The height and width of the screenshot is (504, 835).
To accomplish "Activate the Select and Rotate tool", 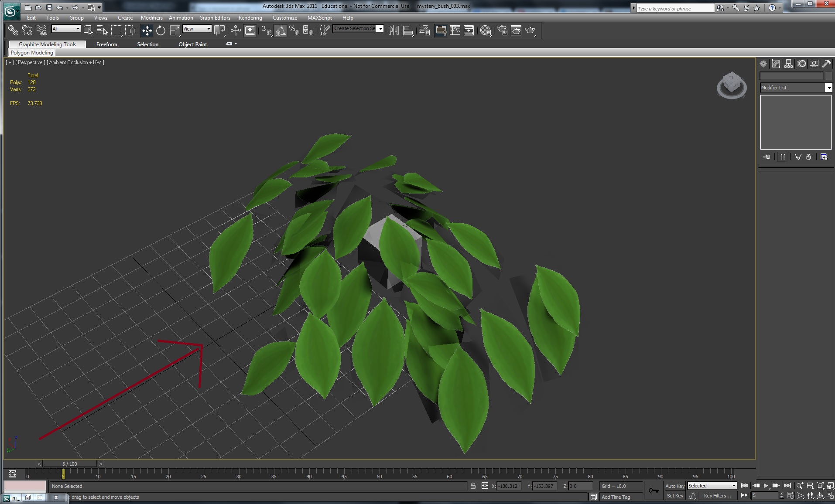I will pyautogui.click(x=161, y=30).
